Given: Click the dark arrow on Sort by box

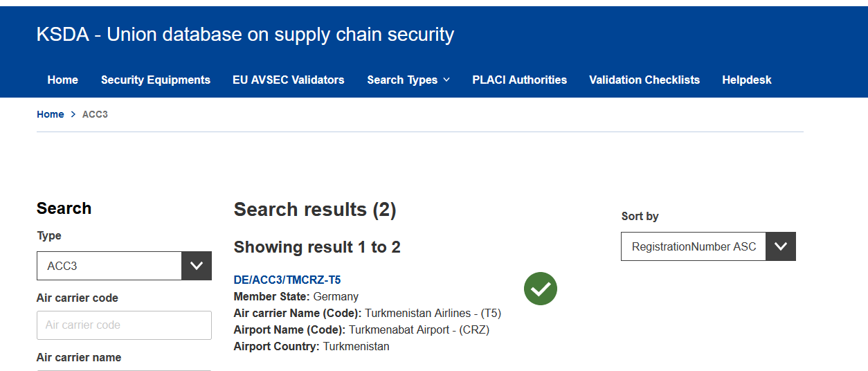Looking at the screenshot, I should tap(781, 246).
